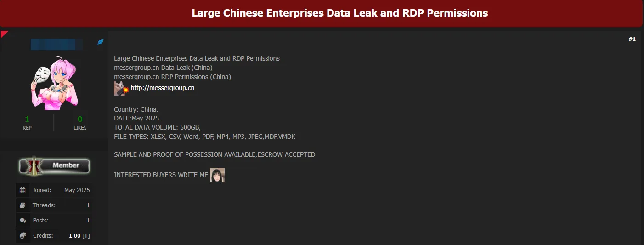Click the book icon beside Threads
Image resolution: width=644 pixels, height=245 pixels.
pos(23,205)
